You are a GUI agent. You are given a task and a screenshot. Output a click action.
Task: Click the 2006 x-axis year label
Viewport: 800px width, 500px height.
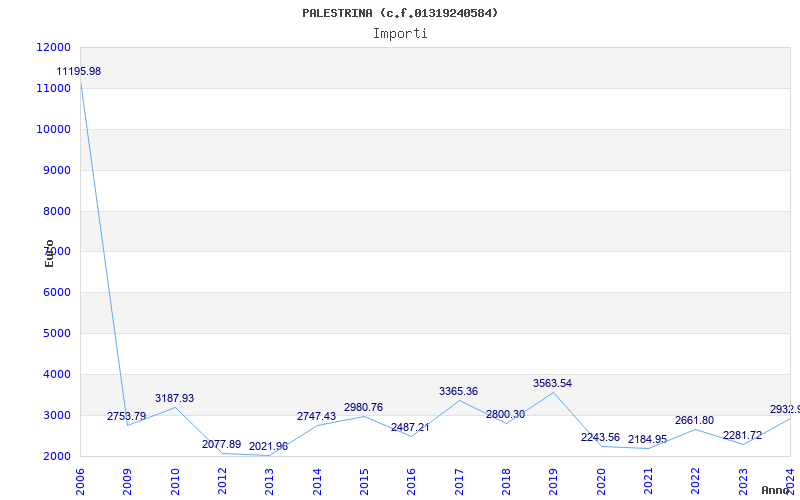[80, 482]
